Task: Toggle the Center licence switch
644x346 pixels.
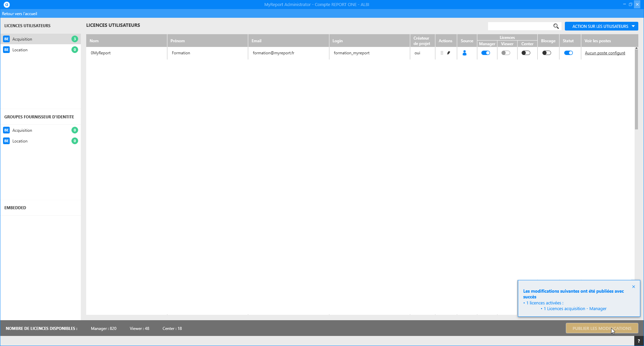Action: click(x=526, y=53)
